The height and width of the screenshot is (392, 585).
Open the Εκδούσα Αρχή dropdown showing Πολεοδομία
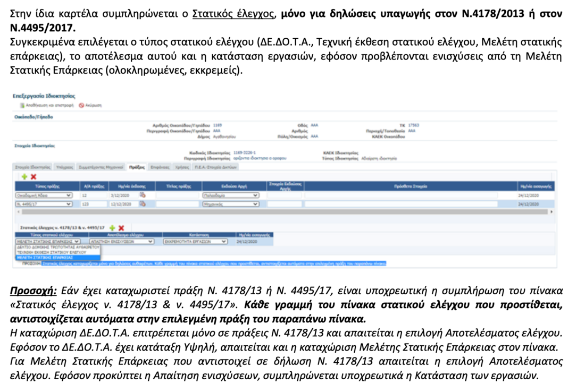[255, 194]
